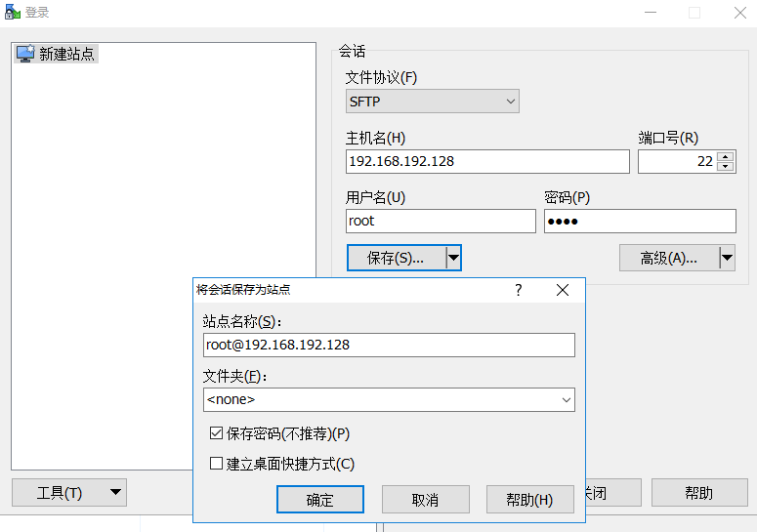Click the new site monitor icon

(25, 54)
